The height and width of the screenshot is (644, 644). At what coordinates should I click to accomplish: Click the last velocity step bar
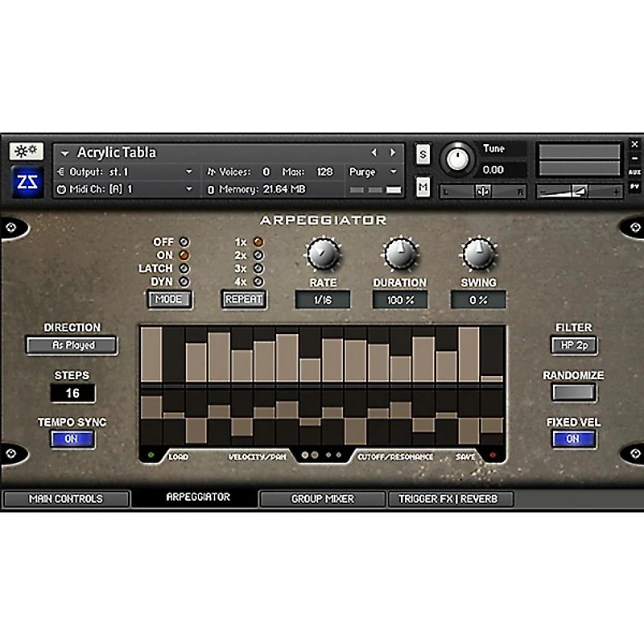tap(492, 378)
